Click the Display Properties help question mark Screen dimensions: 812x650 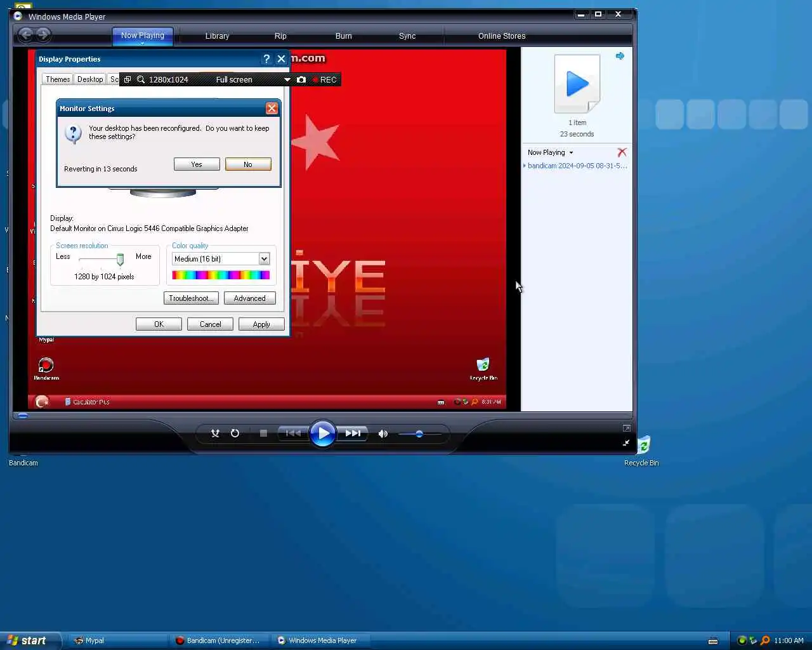pyautogui.click(x=266, y=58)
